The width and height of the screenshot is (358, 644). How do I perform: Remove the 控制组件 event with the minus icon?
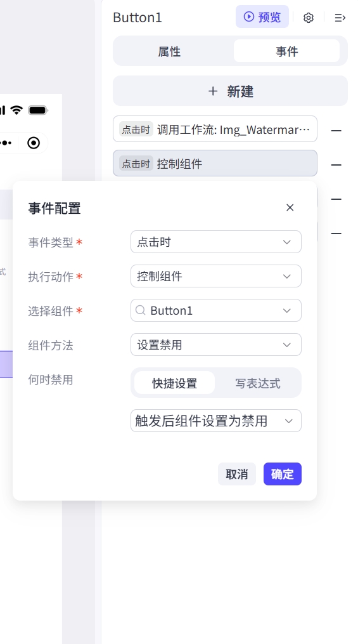click(x=336, y=165)
